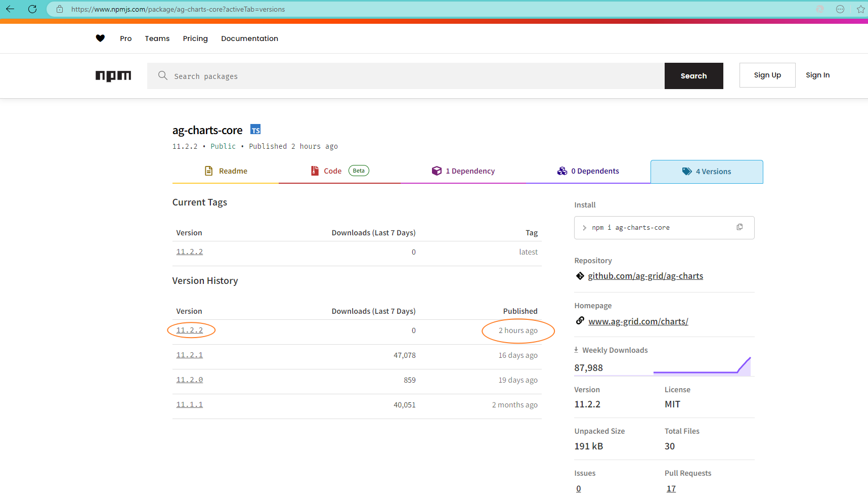Click the browser address bar URL
868x498 pixels.
[x=178, y=9]
